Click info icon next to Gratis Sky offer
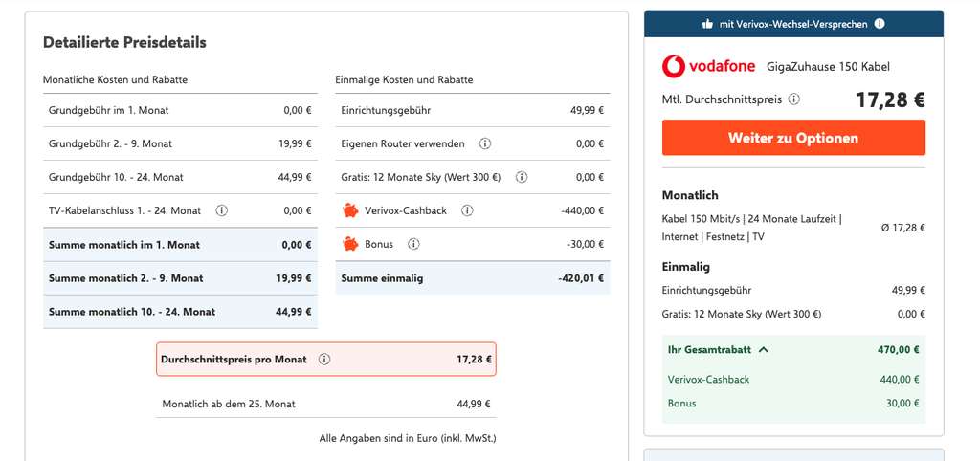 click(522, 177)
